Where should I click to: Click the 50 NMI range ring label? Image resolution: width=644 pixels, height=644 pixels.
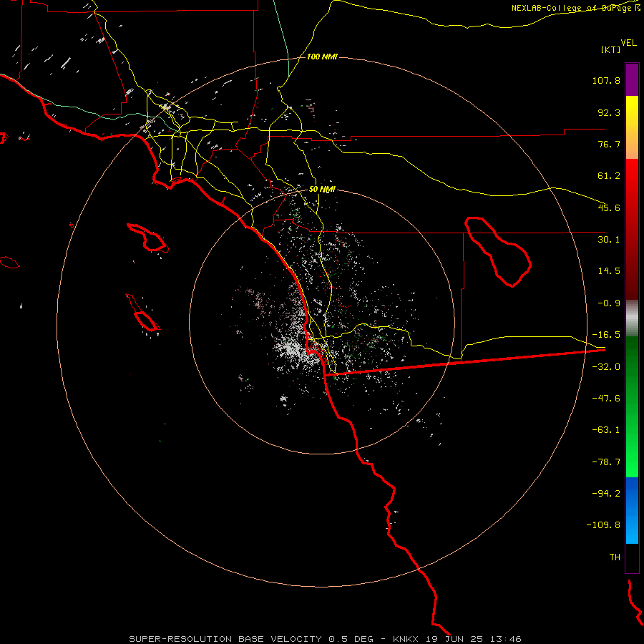point(322,190)
